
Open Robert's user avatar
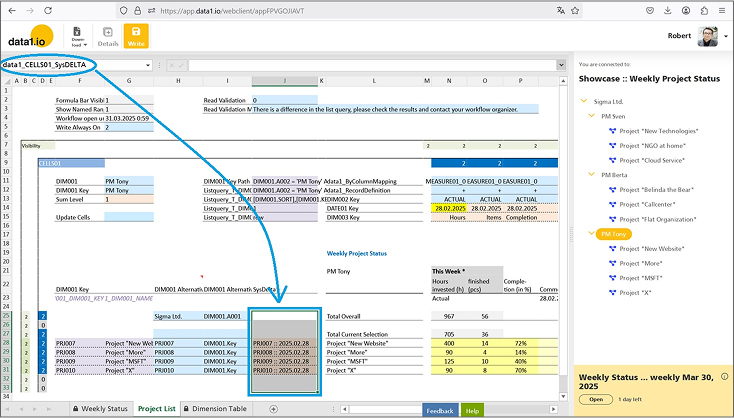[x=707, y=36]
